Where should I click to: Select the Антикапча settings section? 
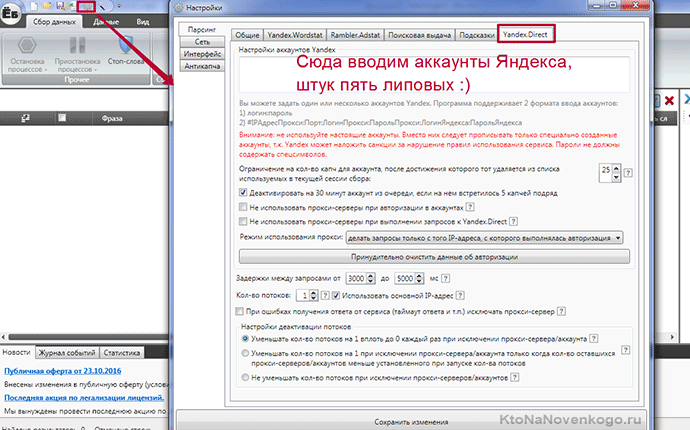click(202, 66)
